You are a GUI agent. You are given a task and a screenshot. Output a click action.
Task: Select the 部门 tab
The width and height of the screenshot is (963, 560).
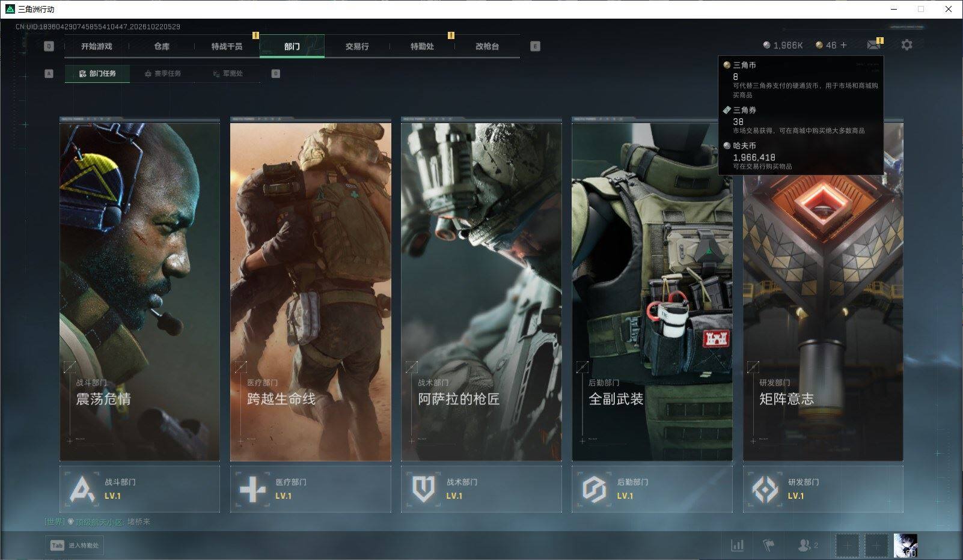(x=292, y=46)
